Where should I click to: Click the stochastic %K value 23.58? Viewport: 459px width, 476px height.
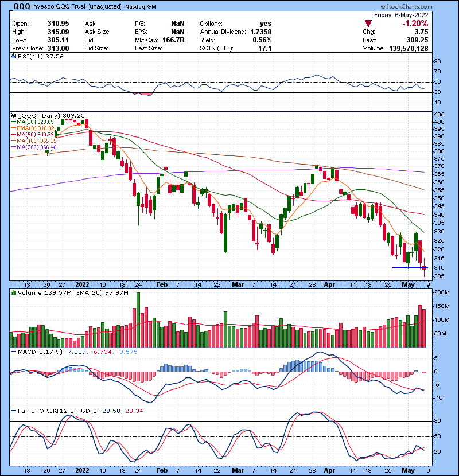pos(111,411)
